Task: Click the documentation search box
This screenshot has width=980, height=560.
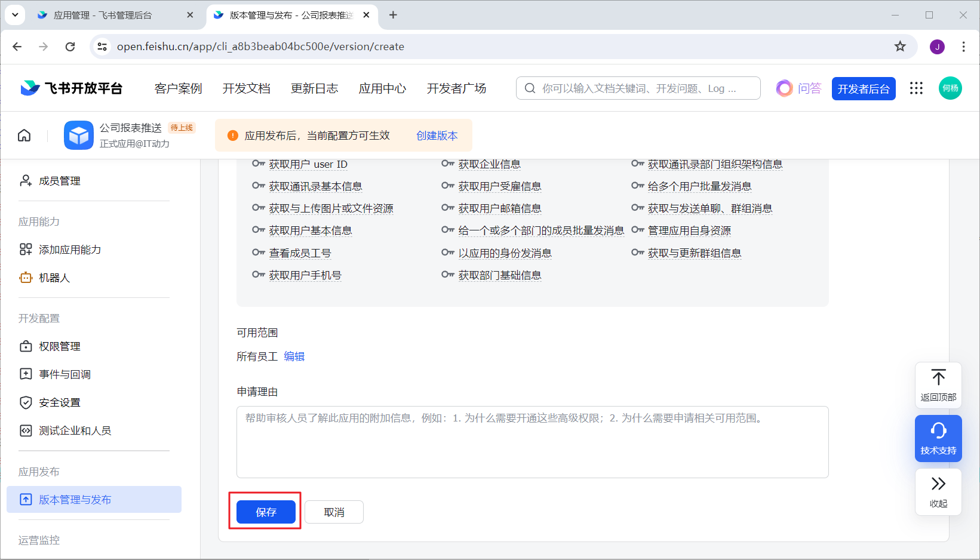Action: (638, 88)
